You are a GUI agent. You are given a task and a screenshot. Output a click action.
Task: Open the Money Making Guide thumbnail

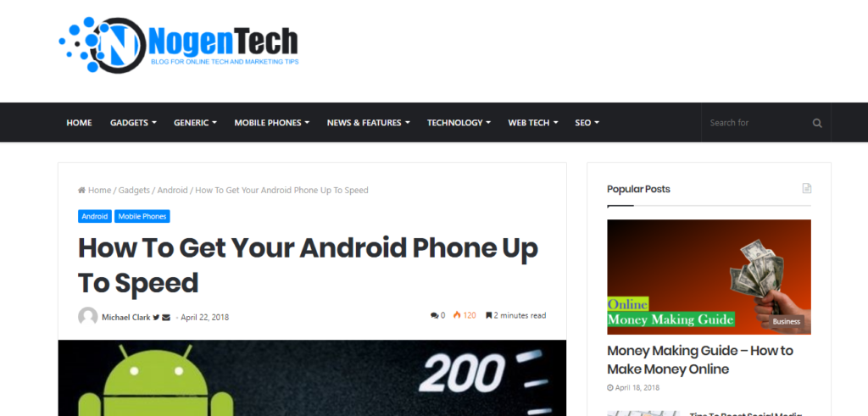(709, 277)
